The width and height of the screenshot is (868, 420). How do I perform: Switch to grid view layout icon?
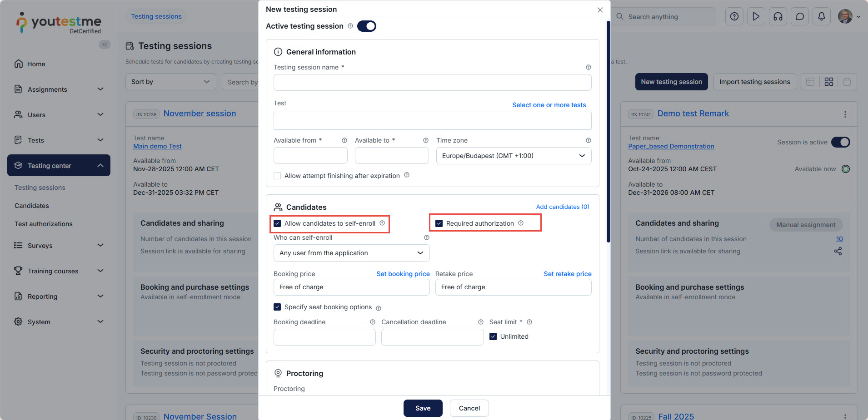pos(828,82)
